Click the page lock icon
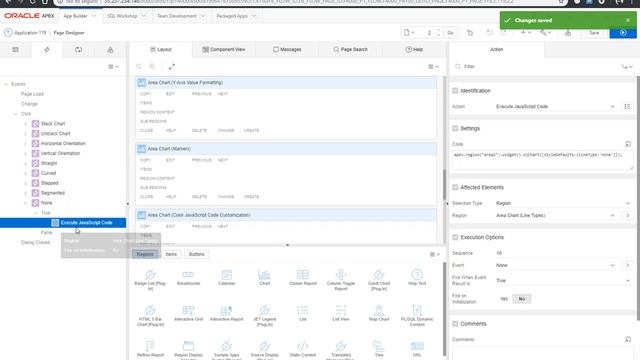640x360 pixels. 470,33
